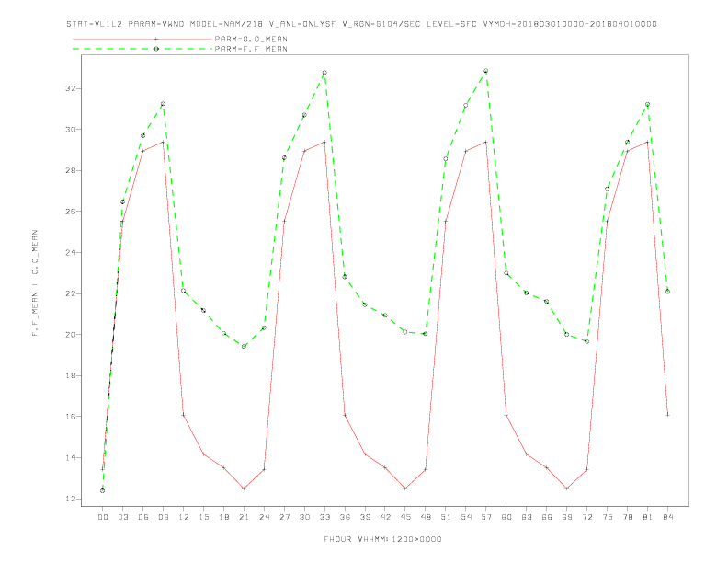Viewport: 728px width, 563px height.
Task: Select green circle data point at hour 33
Action: (x=324, y=73)
